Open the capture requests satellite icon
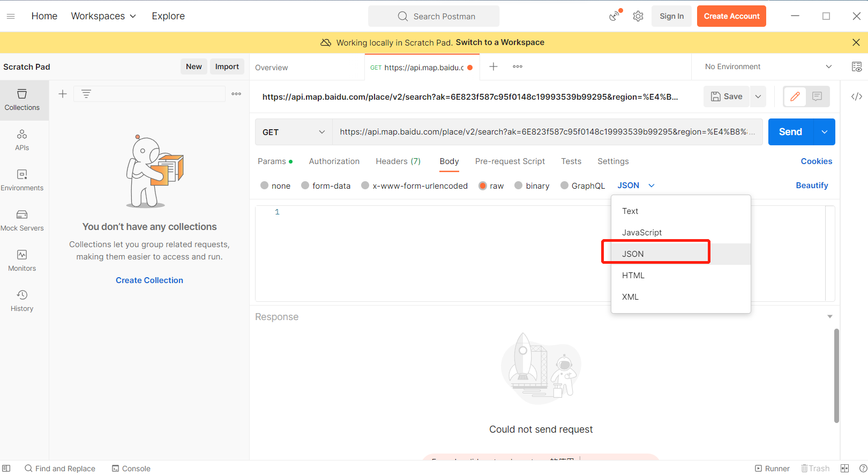Image resolution: width=868 pixels, height=475 pixels. [615, 16]
